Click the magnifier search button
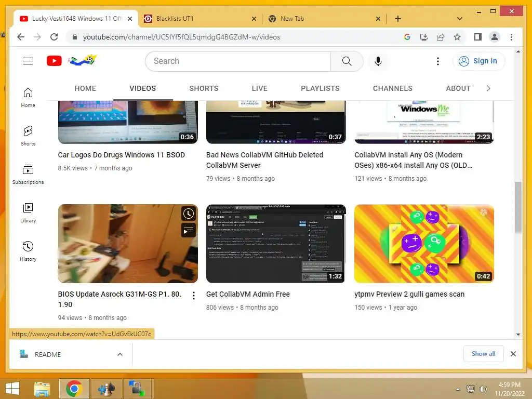 pyautogui.click(x=347, y=61)
